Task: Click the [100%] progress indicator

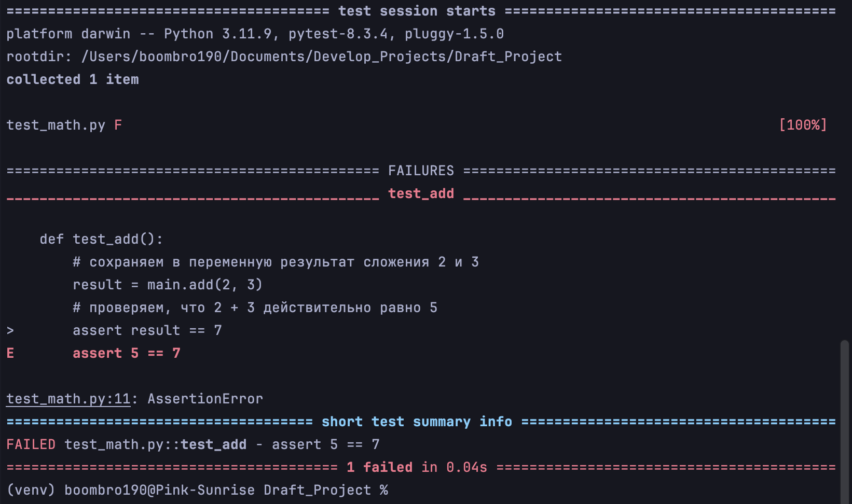Action: [x=803, y=125]
